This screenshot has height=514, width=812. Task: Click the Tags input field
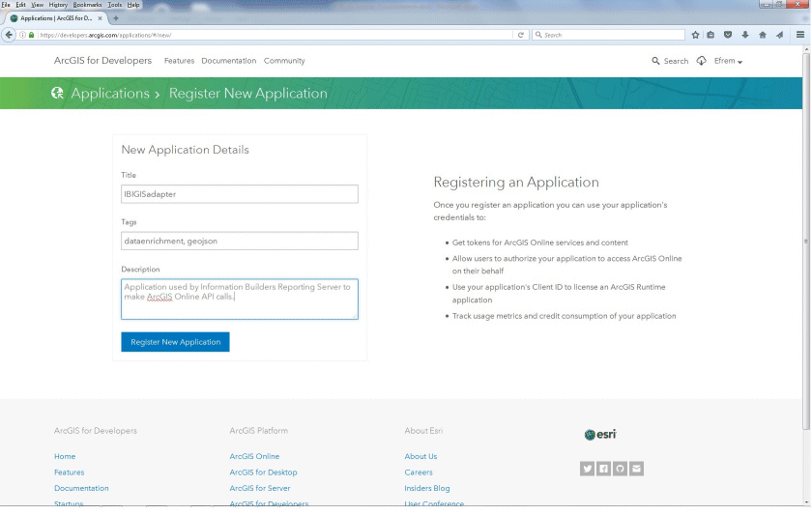pos(240,241)
